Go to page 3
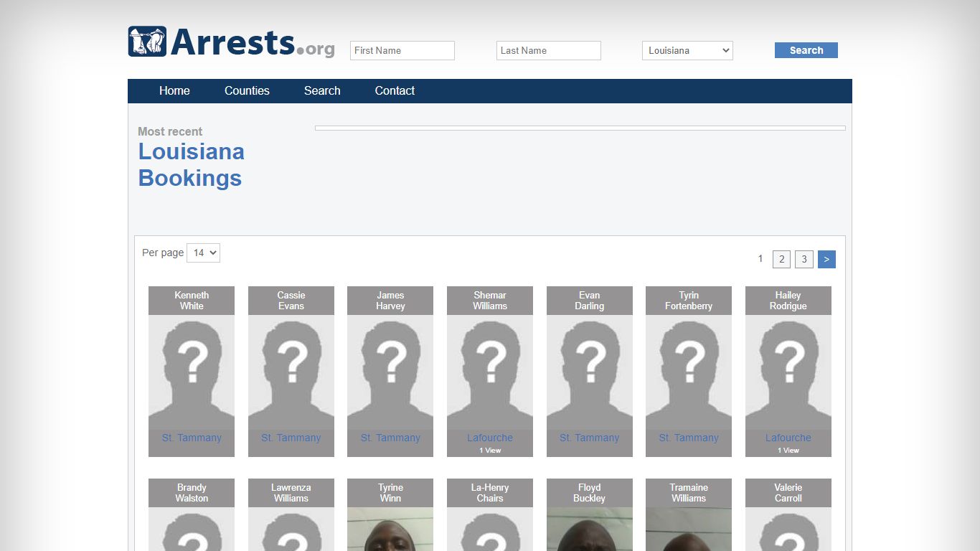Screen dimensions: 980x551 click(804, 260)
